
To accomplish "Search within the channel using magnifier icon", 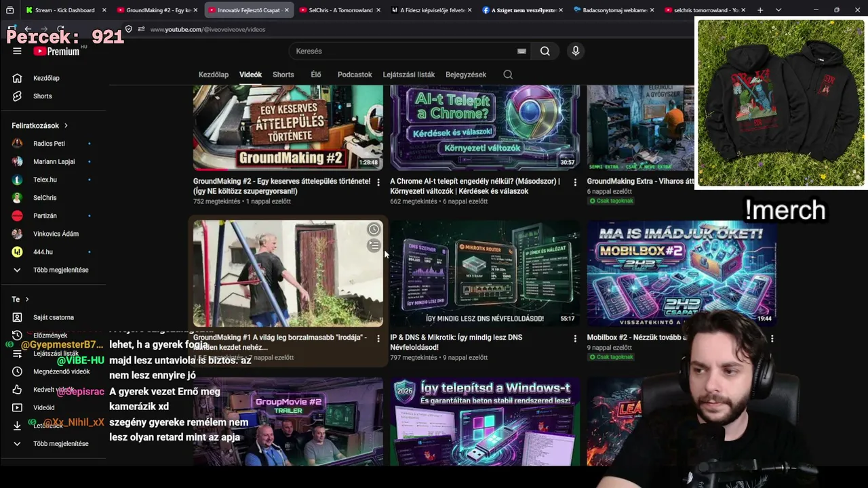I will click(x=508, y=75).
